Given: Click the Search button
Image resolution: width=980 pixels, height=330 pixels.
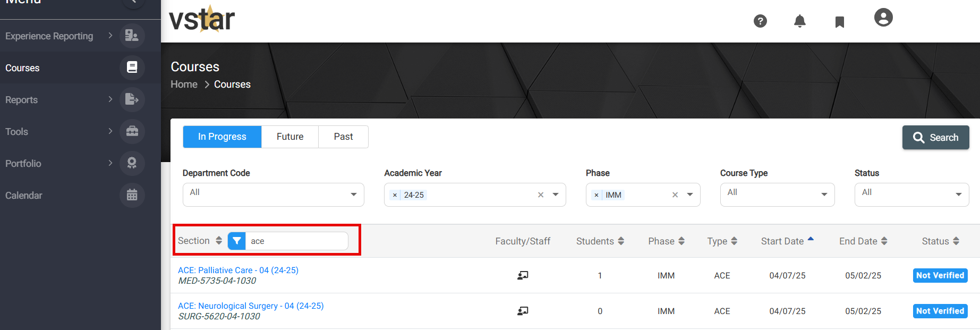Looking at the screenshot, I should pyautogui.click(x=935, y=138).
